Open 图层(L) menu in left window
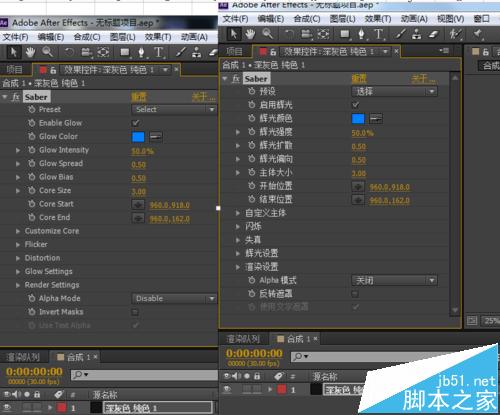 [x=123, y=37]
